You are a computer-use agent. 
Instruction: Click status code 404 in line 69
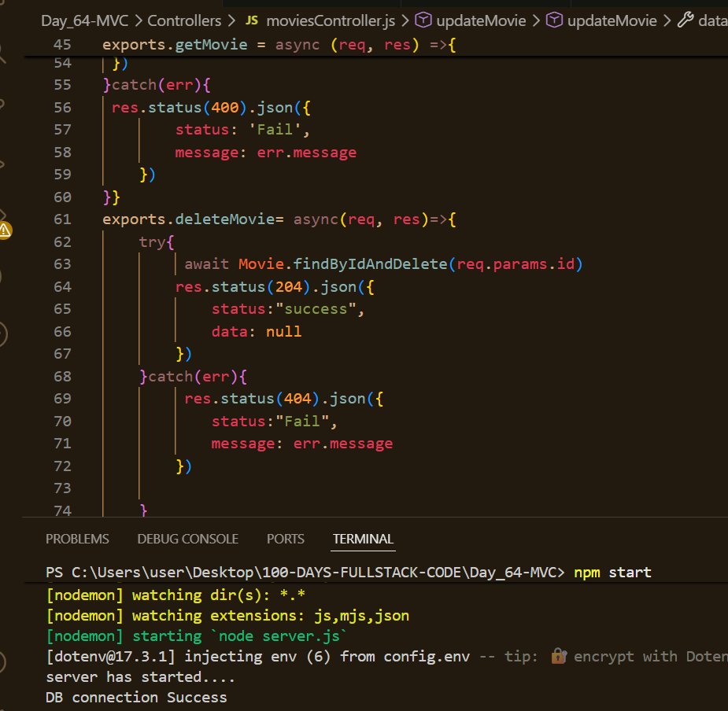click(297, 399)
